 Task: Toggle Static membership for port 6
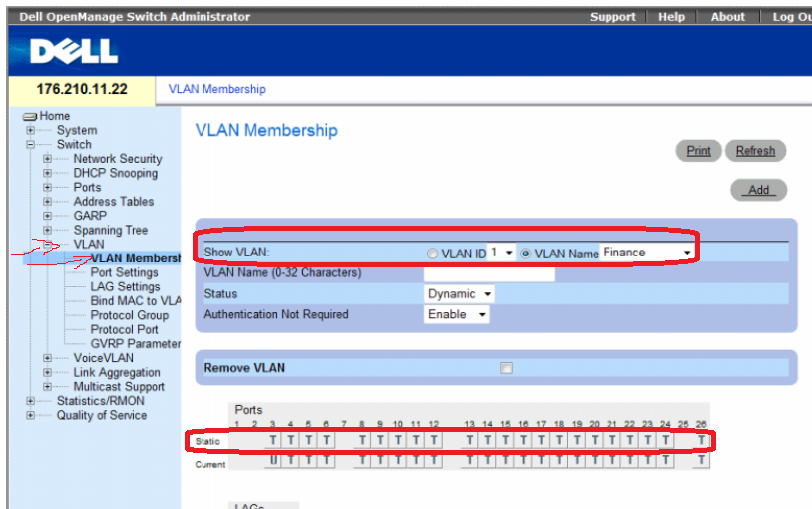327,440
